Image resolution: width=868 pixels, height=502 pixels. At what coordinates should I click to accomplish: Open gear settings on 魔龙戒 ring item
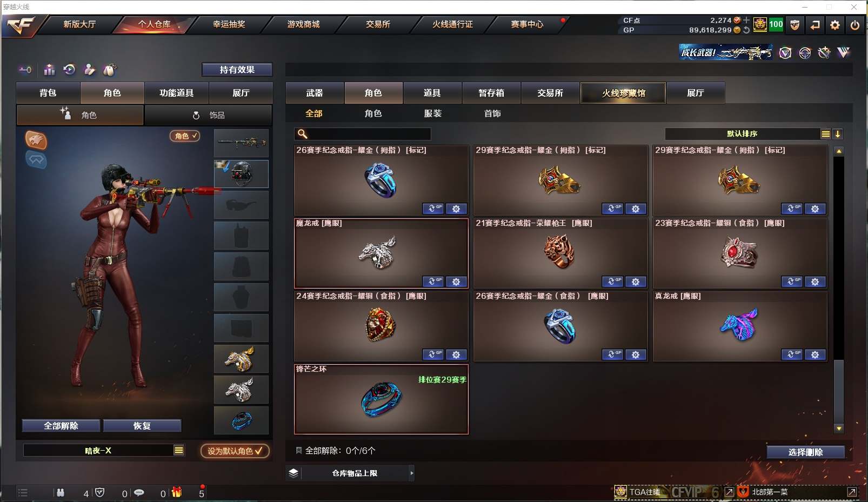[456, 282]
